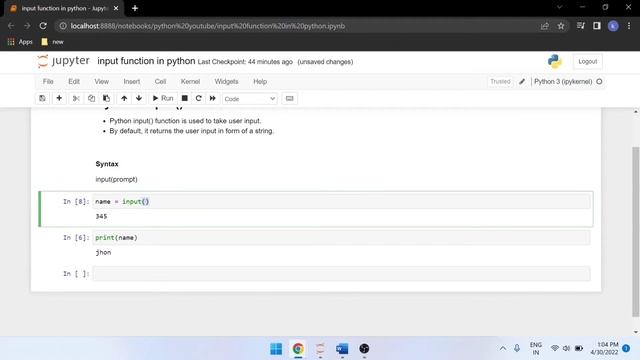
Task: Click the share page icon in address bar
Action: (544, 26)
